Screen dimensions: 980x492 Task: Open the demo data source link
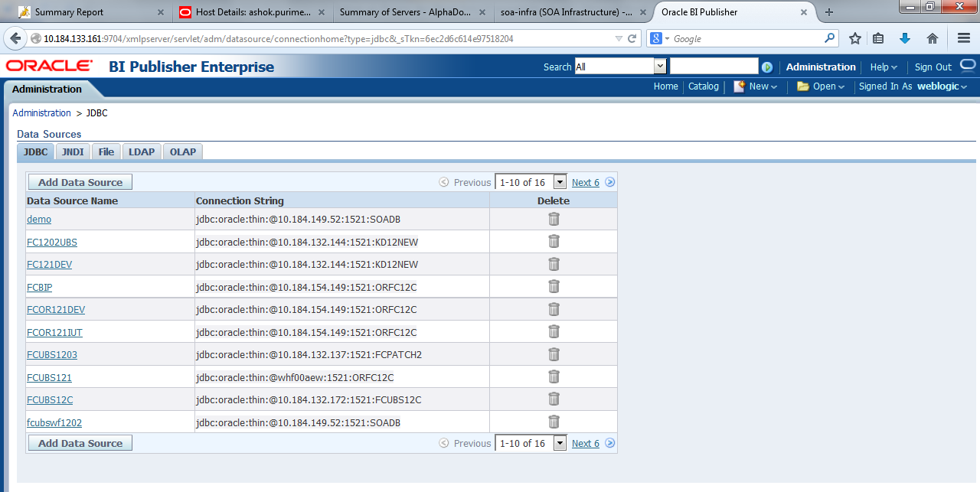(x=39, y=220)
